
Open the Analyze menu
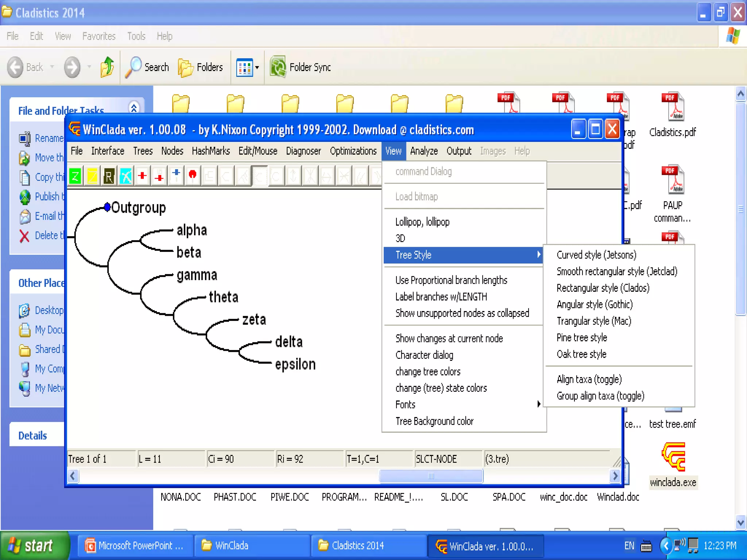(x=423, y=151)
